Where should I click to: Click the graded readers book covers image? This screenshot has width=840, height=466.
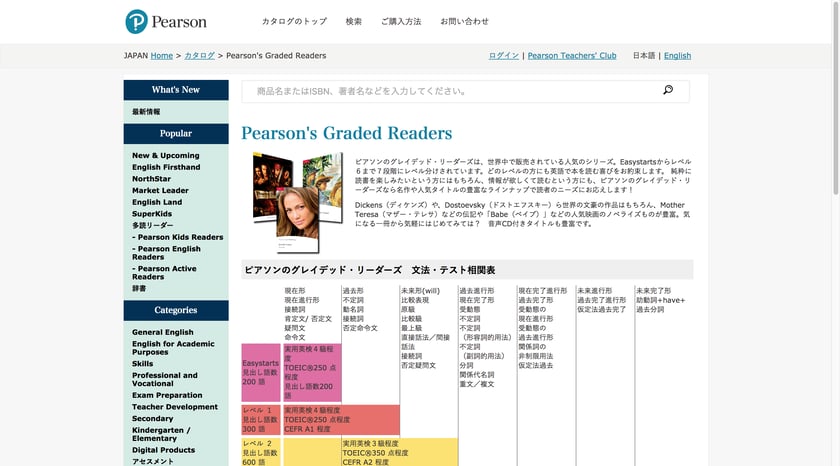pyautogui.click(x=297, y=203)
